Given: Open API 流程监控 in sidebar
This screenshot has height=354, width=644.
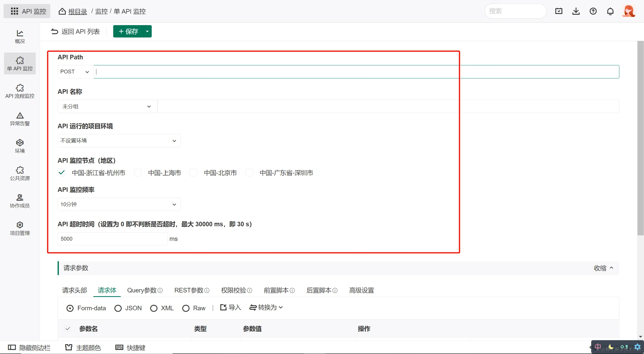Looking at the screenshot, I should click(x=20, y=91).
